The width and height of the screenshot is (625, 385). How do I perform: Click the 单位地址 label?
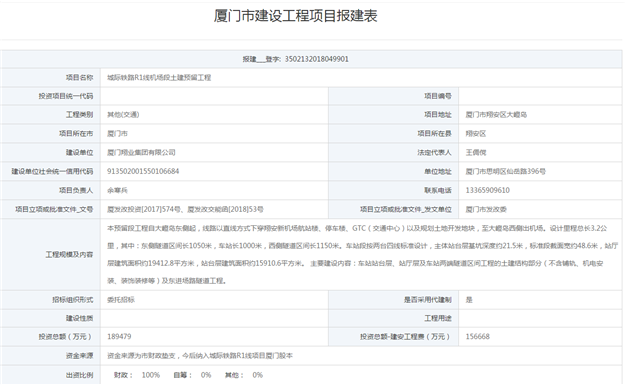438,171
